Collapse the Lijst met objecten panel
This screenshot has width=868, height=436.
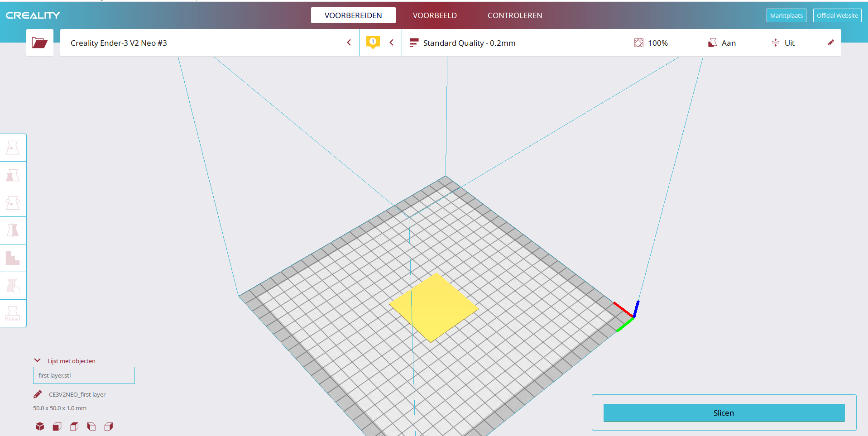pyautogui.click(x=37, y=360)
